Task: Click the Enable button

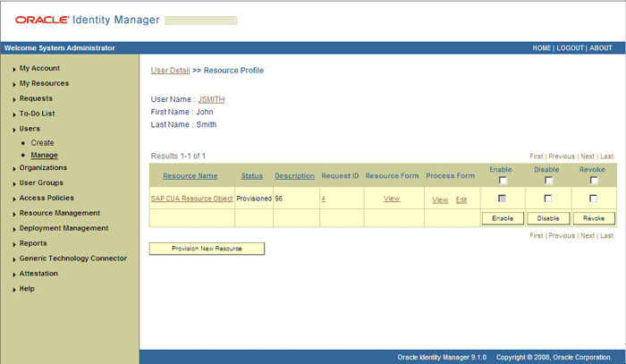Action: point(503,219)
